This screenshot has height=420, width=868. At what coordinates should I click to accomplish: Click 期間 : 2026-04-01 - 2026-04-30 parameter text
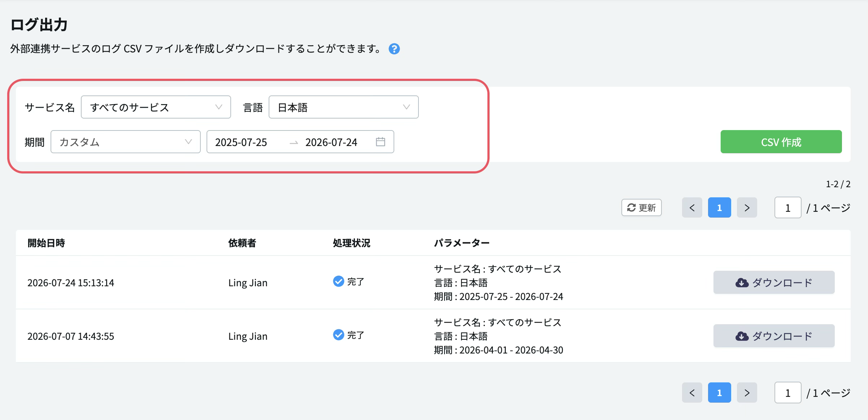[498, 350]
